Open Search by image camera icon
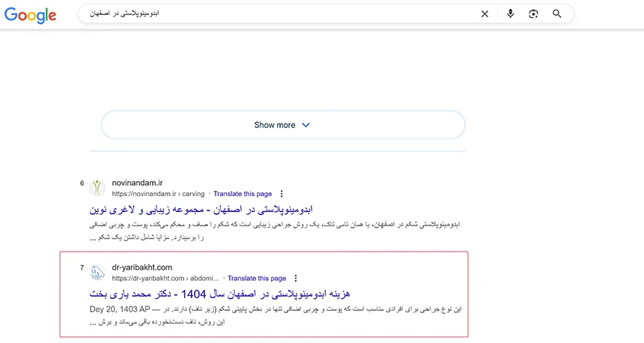 (x=533, y=13)
